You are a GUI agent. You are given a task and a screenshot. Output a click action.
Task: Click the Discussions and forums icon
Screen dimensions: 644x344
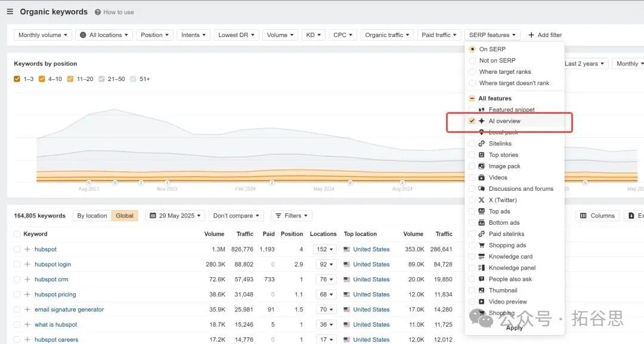coord(481,189)
